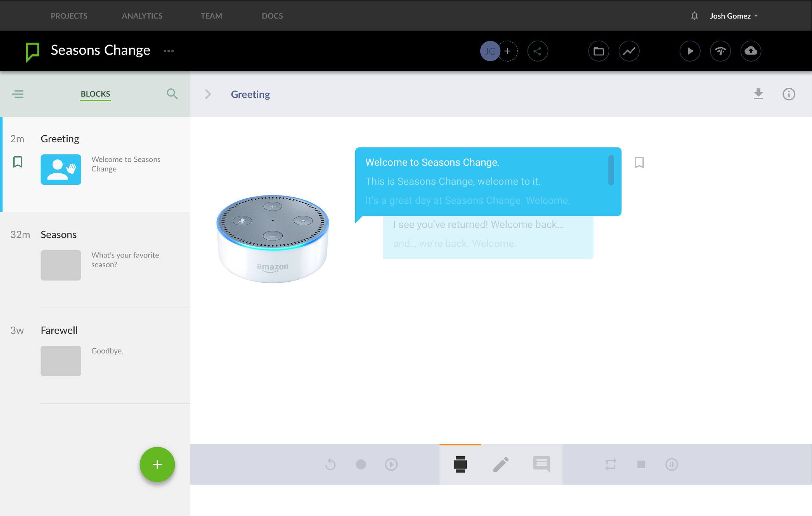Click the share icon in header
Screen dimensions: 812x516
538,51
